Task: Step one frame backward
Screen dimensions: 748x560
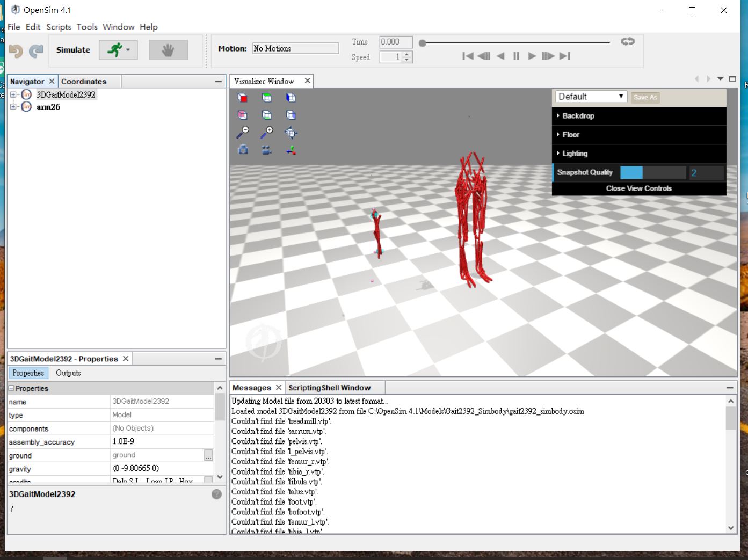Action: 484,56
